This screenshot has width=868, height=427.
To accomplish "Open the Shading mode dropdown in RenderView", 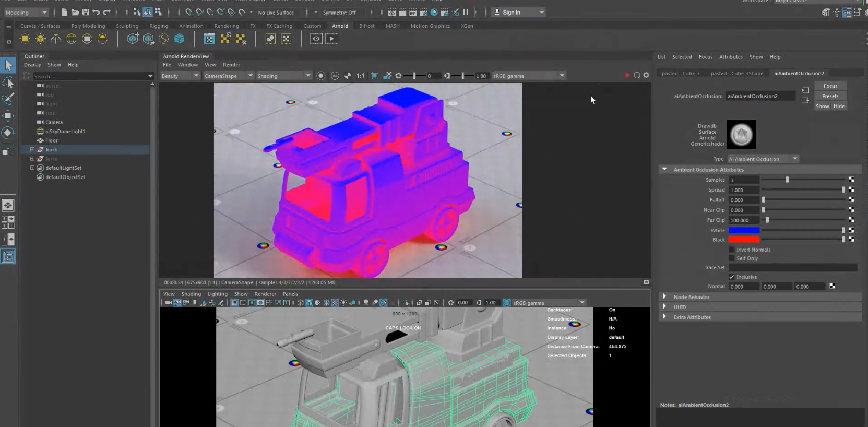I will (x=283, y=76).
